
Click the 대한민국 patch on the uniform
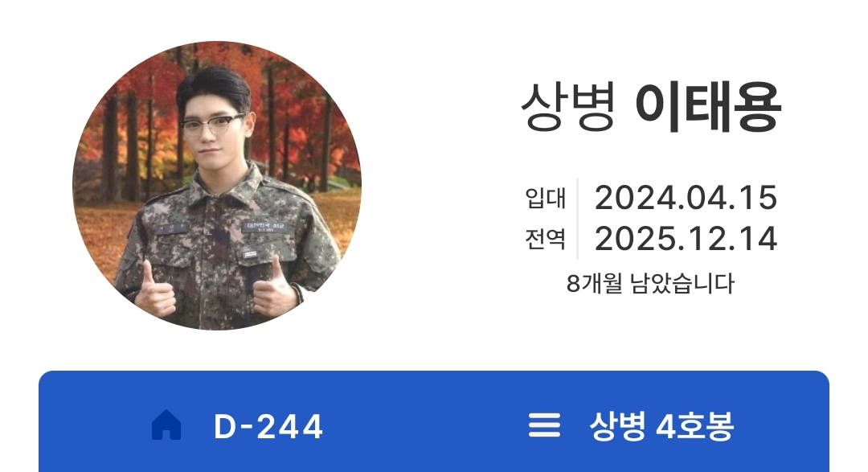click(x=266, y=227)
